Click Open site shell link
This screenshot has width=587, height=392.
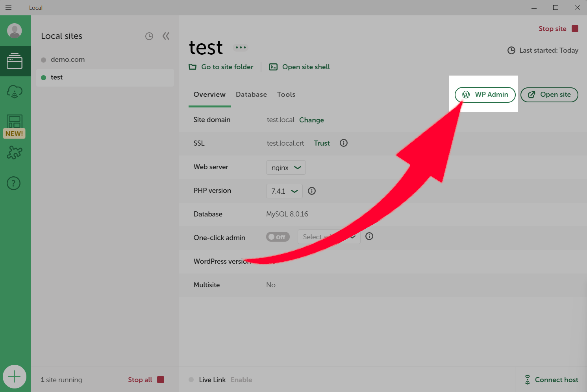(300, 67)
